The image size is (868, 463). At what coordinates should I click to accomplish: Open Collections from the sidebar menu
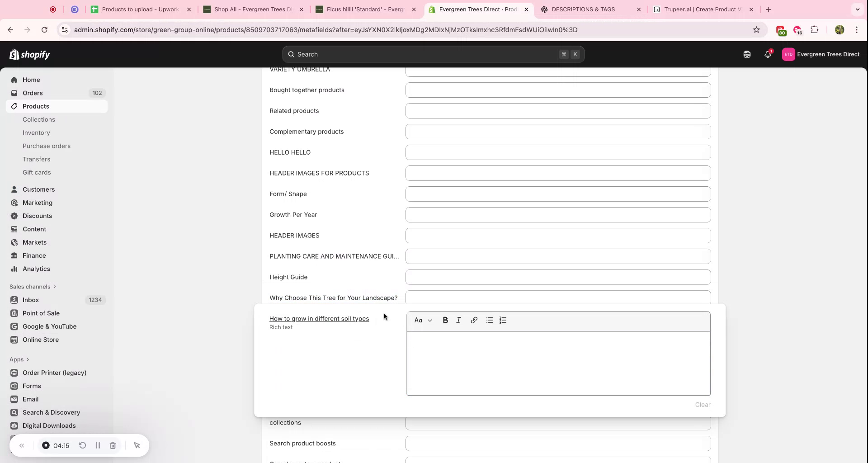(39, 119)
